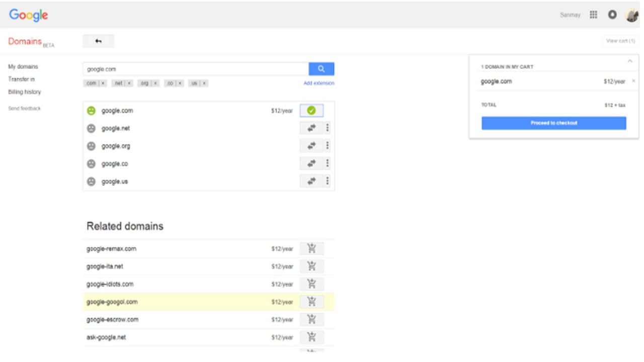Collapse the cart panel with chevron
644x362 pixels.
click(629, 61)
